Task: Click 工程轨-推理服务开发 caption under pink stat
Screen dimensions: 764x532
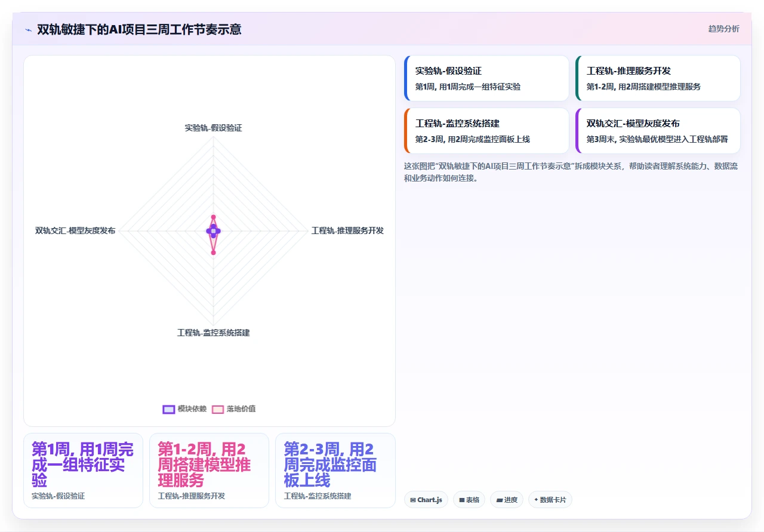Action: click(x=192, y=496)
